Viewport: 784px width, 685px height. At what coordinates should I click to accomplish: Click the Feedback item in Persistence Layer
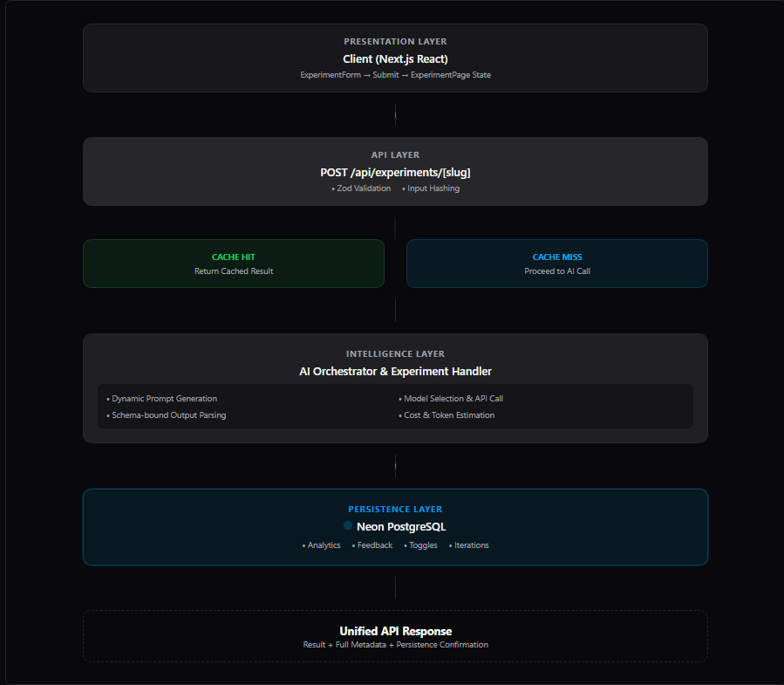[374, 545]
